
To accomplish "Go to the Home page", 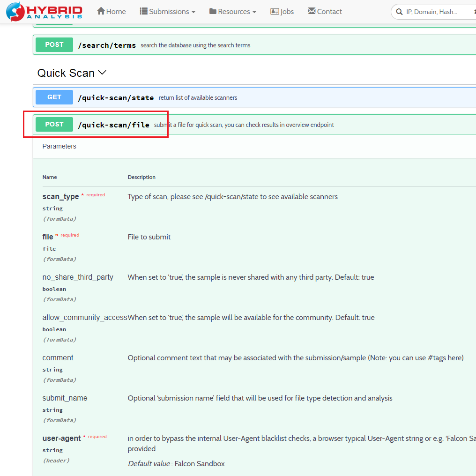I will point(112,12).
